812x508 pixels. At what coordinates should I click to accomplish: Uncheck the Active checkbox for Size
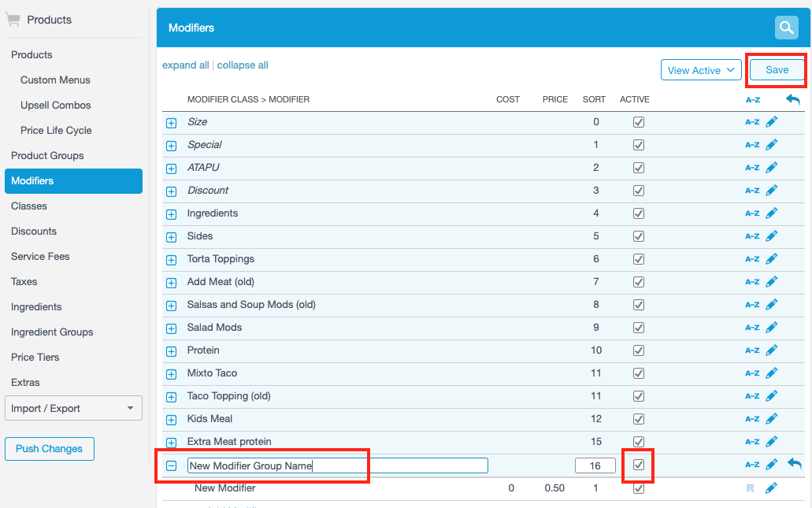coord(638,121)
